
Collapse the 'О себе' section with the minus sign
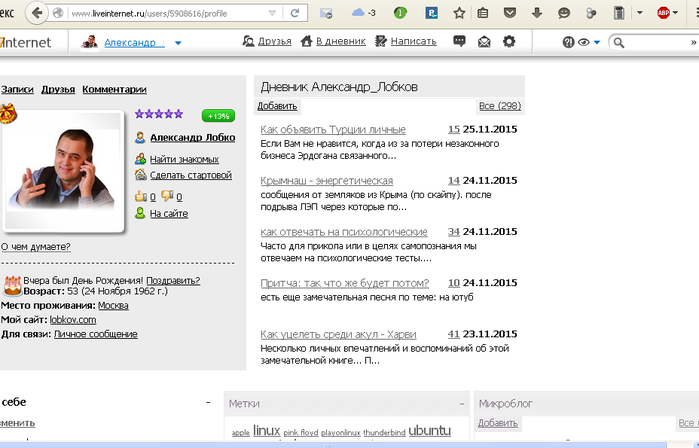click(x=209, y=402)
